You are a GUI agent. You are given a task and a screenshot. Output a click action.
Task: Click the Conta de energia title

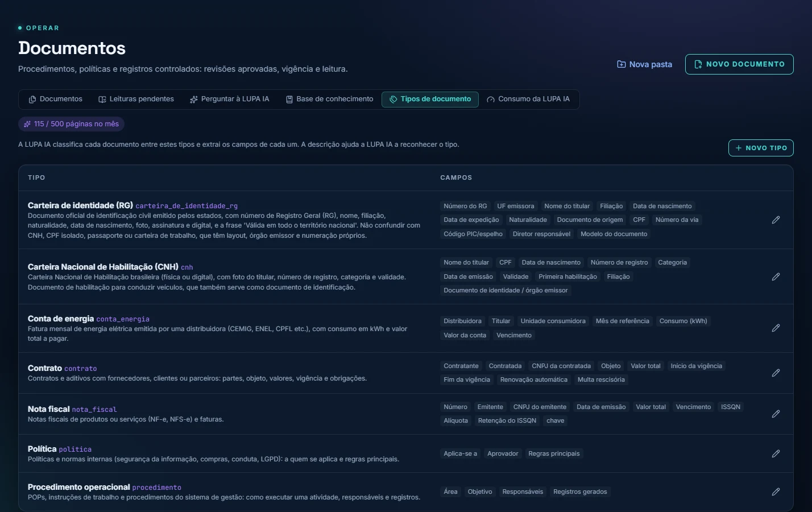[61, 319]
